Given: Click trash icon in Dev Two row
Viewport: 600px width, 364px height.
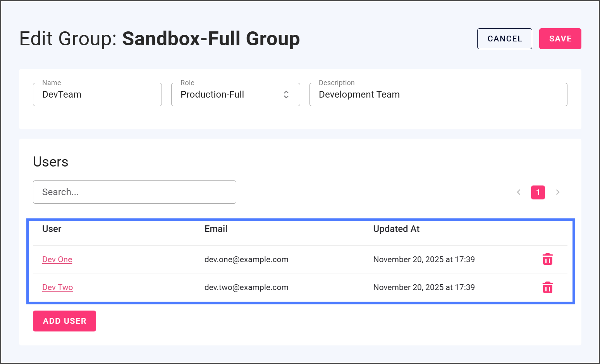Looking at the screenshot, I should 547,287.
